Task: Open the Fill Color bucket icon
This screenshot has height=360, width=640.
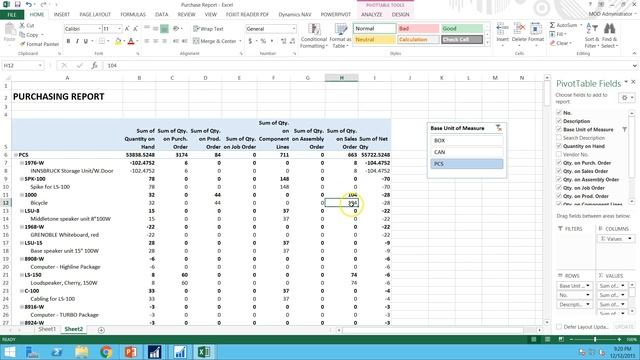Action: [118, 41]
